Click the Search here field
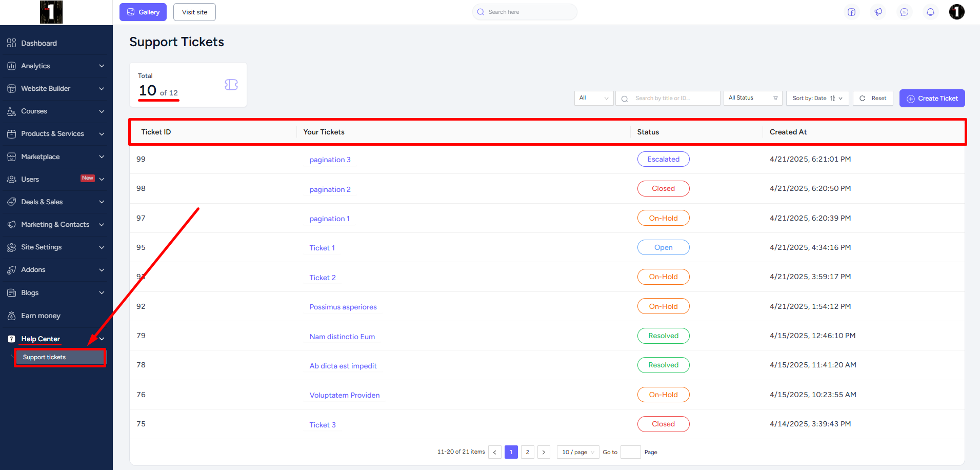 tap(525, 12)
